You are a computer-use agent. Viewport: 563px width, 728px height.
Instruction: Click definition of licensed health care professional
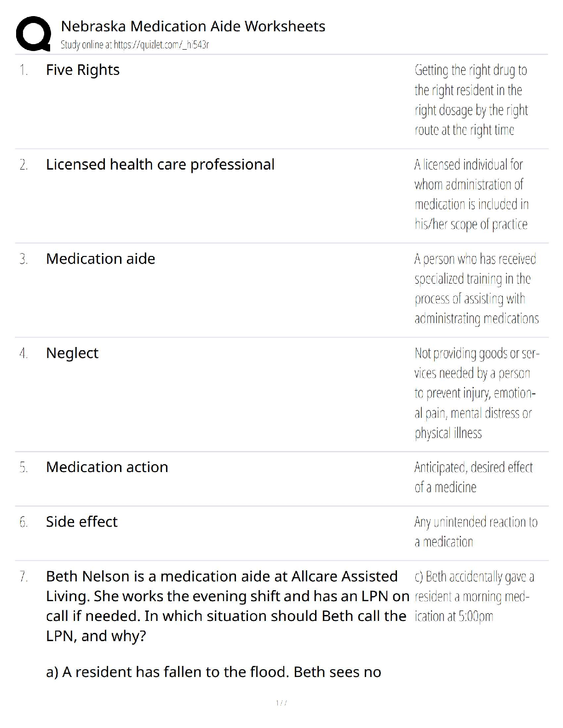471,194
